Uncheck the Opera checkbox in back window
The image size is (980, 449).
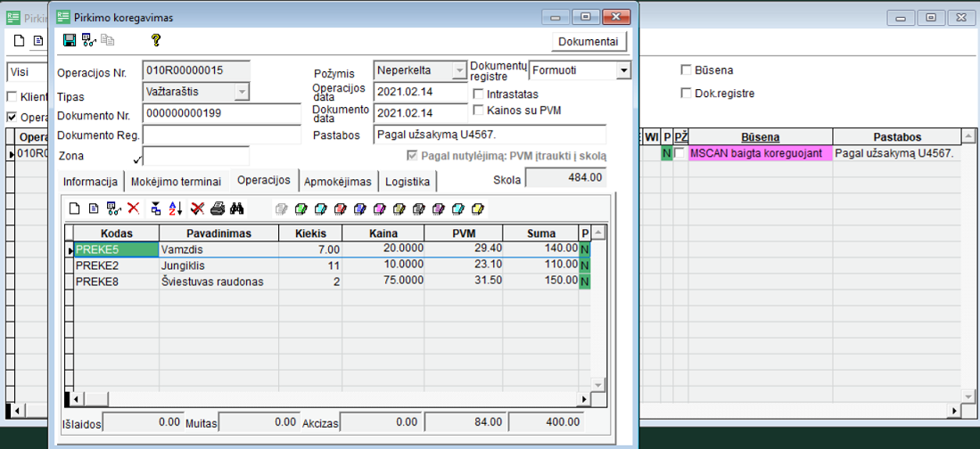tap(12, 117)
